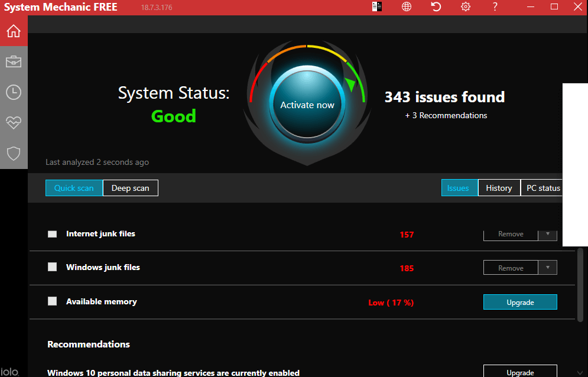Click Windows 10 personal data sharing recommendation
588x377 pixels.
173,372
